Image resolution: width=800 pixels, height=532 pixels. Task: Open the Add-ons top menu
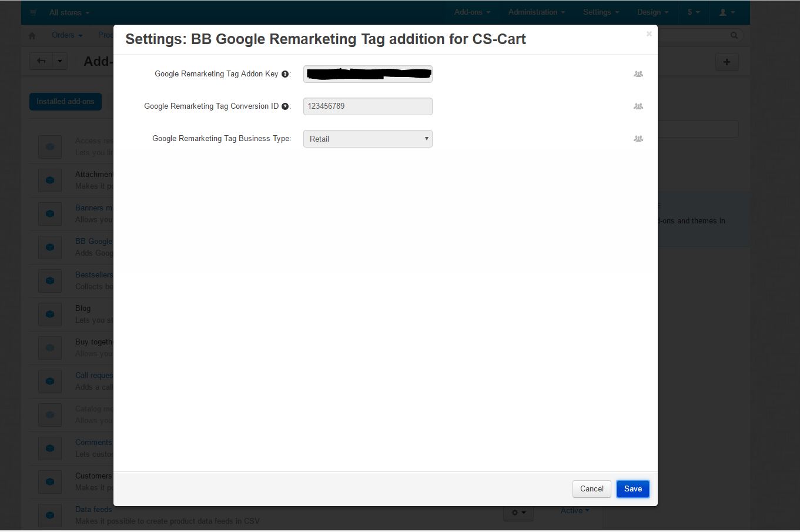(471, 12)
